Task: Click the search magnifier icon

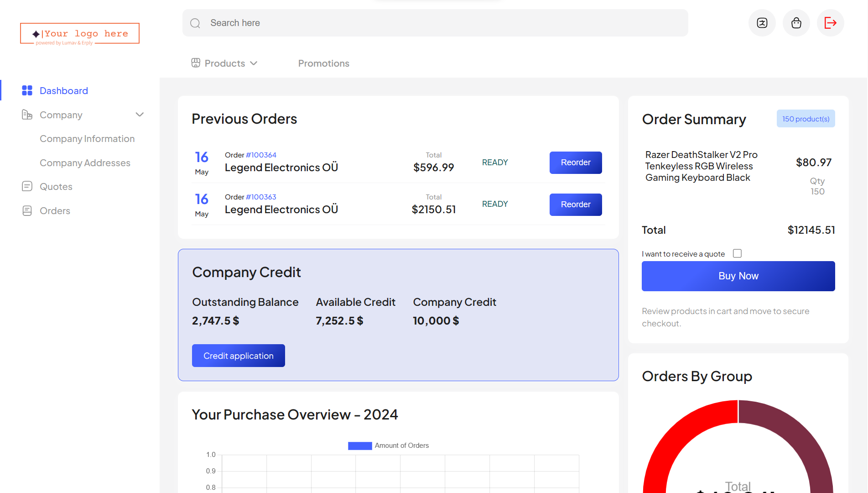Action: pyautogui.click(x=195, y=23)
